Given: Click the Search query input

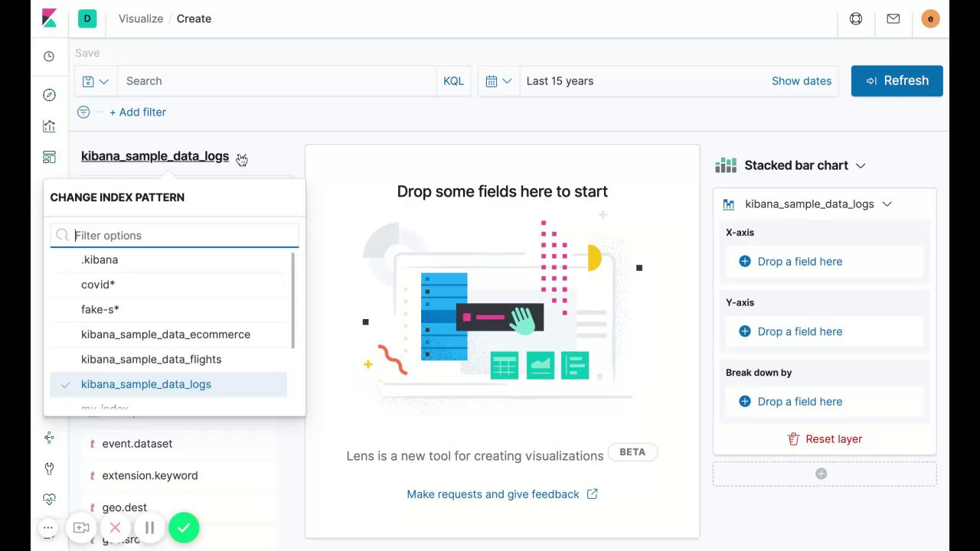Looking at the screenshot, I should (277, 81).
